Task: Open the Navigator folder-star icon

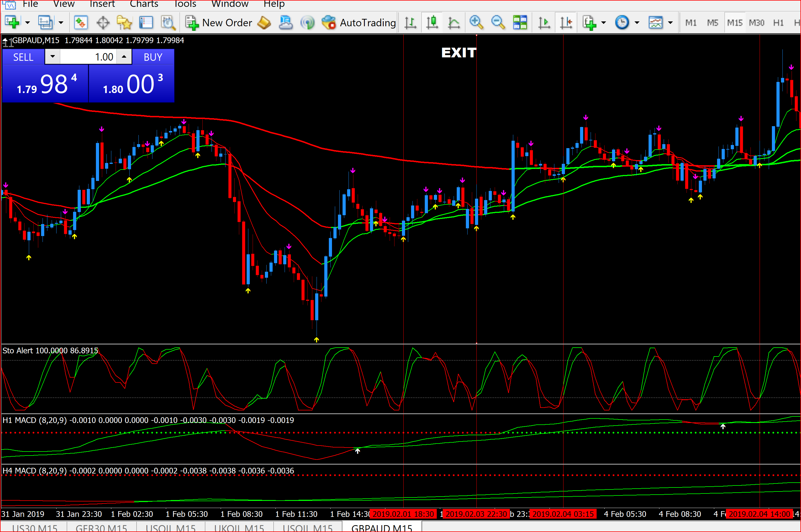Action: pyautogui.click(x=124, y=22)
